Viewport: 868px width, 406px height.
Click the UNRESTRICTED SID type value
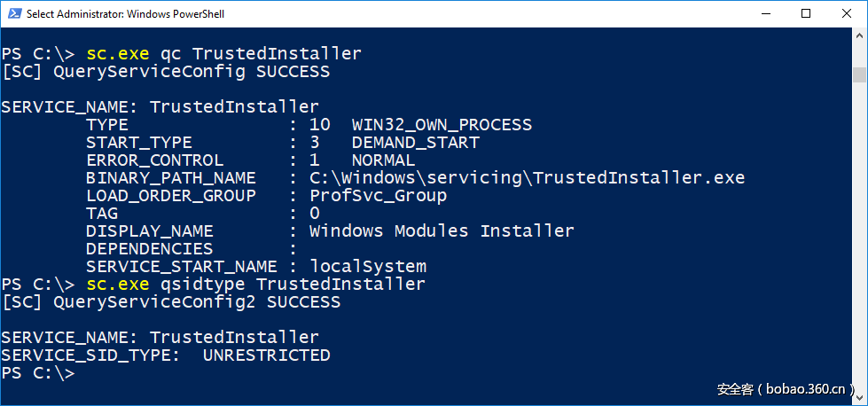pyautogui.click(x=266, y=355)
